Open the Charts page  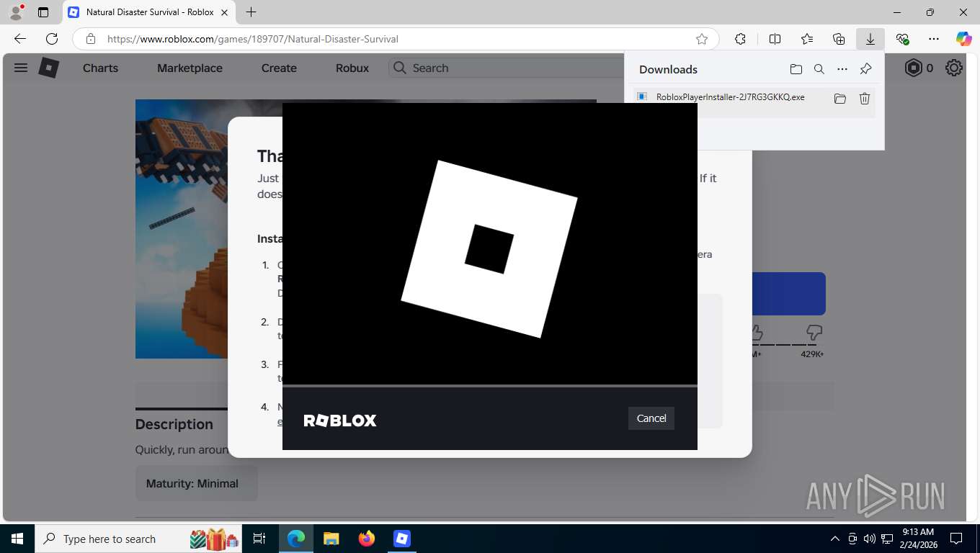pos(100,68)
